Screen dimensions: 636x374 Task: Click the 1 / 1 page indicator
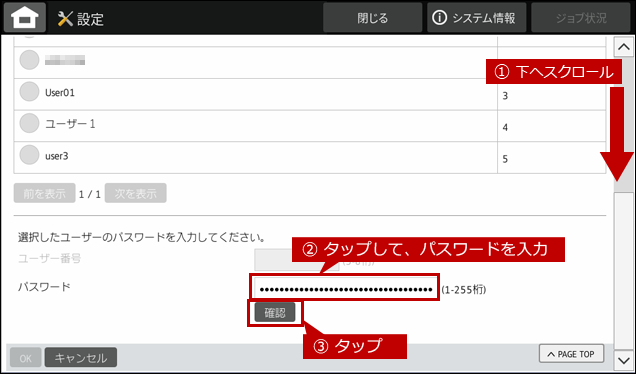click(x=90, y=194)
